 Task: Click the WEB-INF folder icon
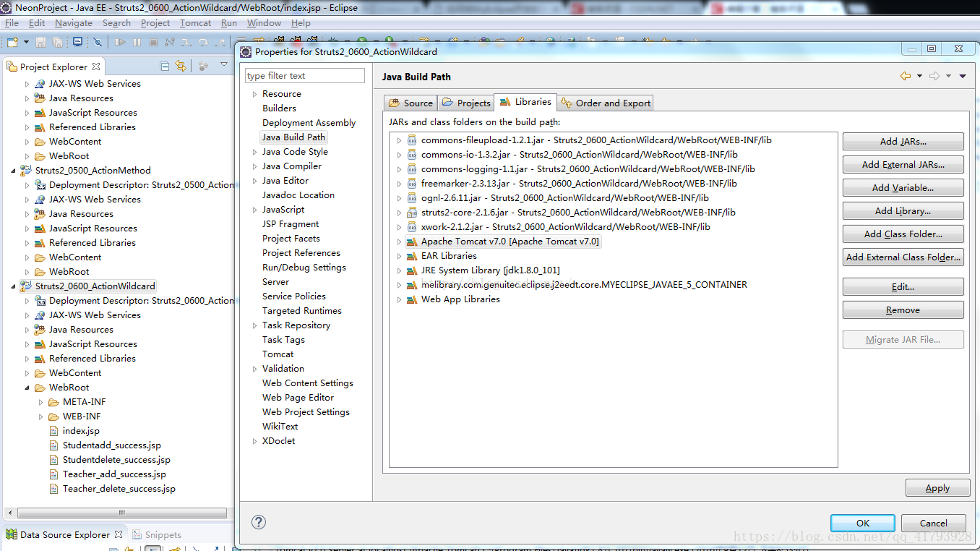click(x=53, y=416)
